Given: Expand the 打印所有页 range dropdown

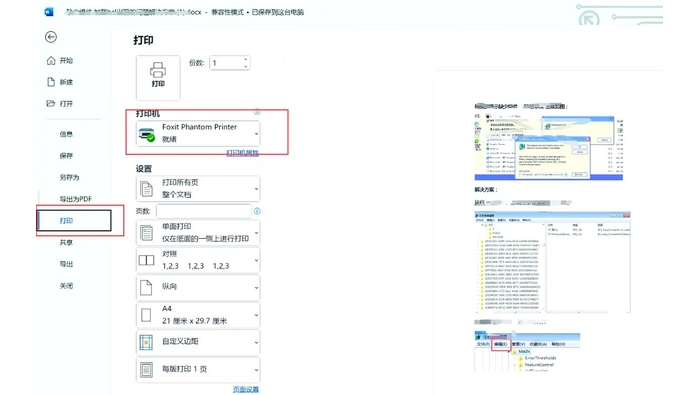Looking at the screenshot, I should point(198,188).
